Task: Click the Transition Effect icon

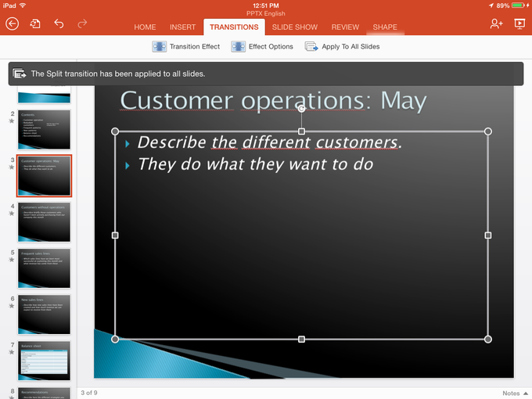Action: click(x=159, y=46)
